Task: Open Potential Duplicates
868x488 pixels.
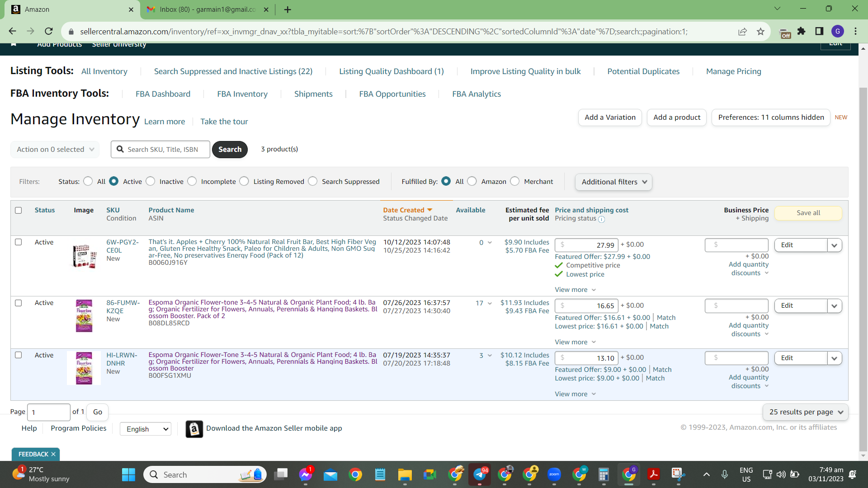Action: (643, 71)
